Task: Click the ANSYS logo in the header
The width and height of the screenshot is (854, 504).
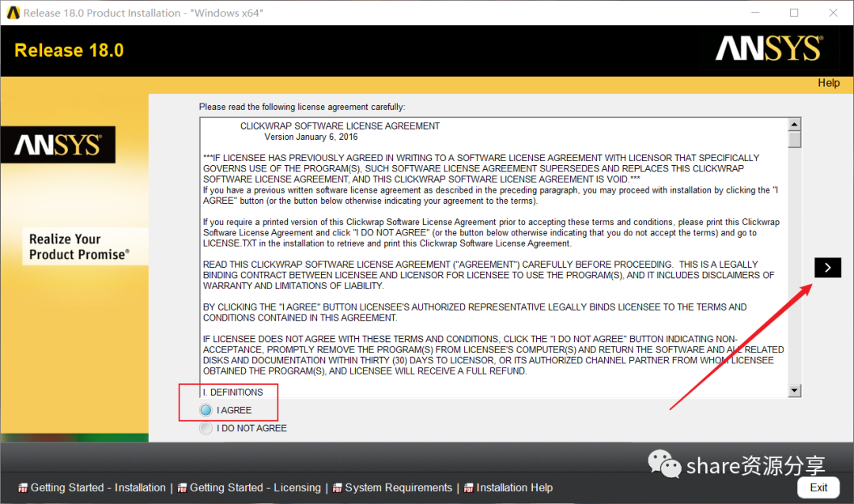Action: (x=769, y=48)
